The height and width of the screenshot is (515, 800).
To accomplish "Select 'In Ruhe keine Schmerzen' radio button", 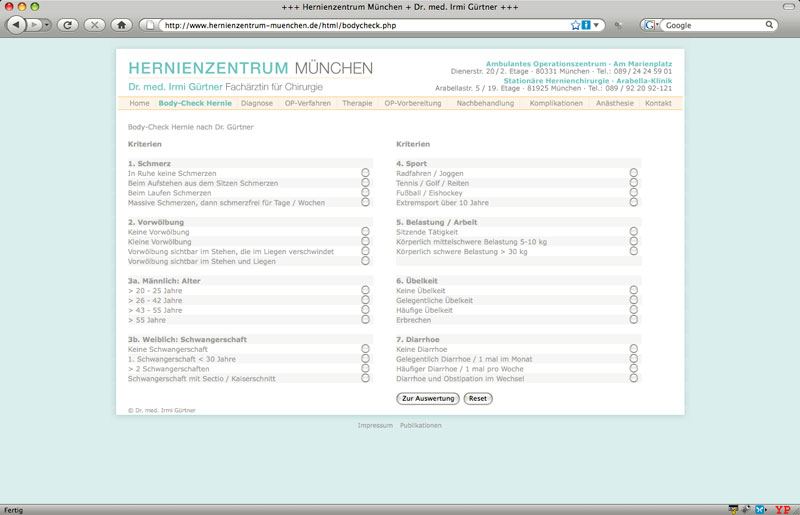I will pyautogui.click(x=365, y=173).
